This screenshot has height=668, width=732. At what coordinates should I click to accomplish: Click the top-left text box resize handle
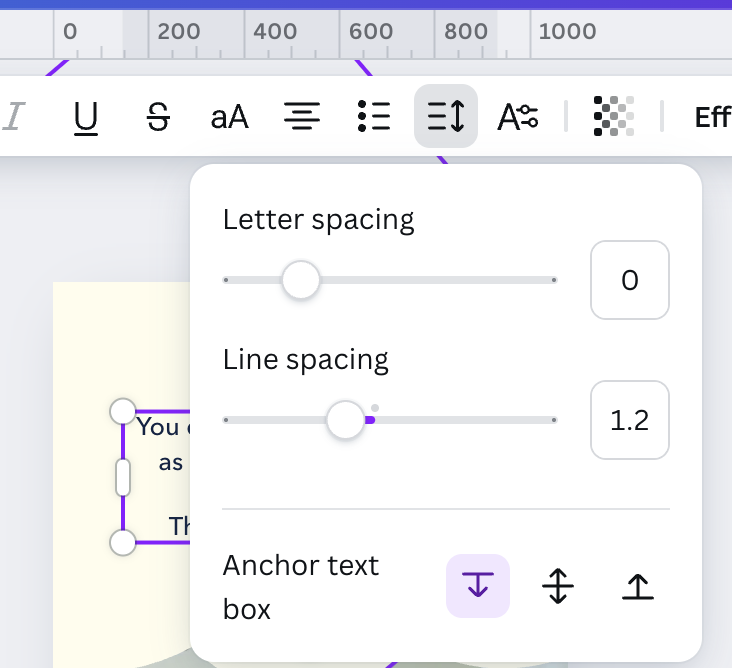[x=123, y=412]
